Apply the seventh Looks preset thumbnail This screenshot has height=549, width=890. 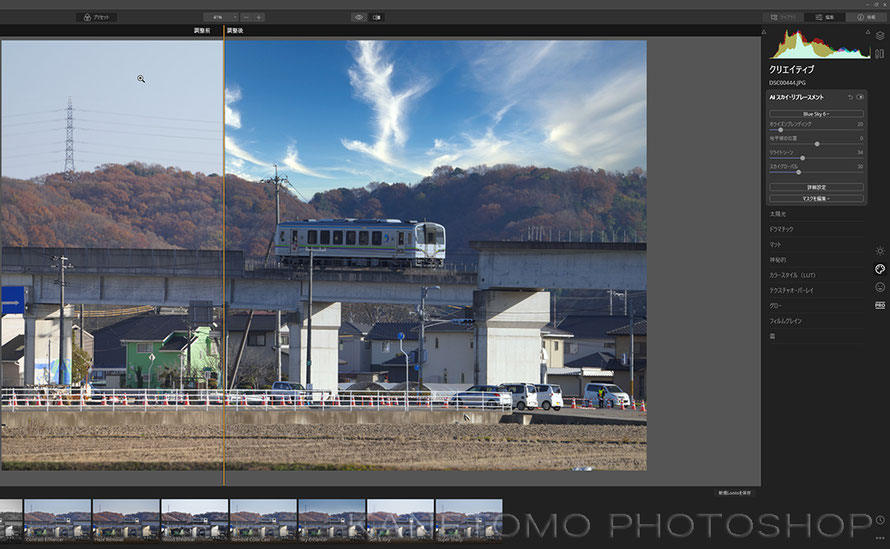(401, 519)
